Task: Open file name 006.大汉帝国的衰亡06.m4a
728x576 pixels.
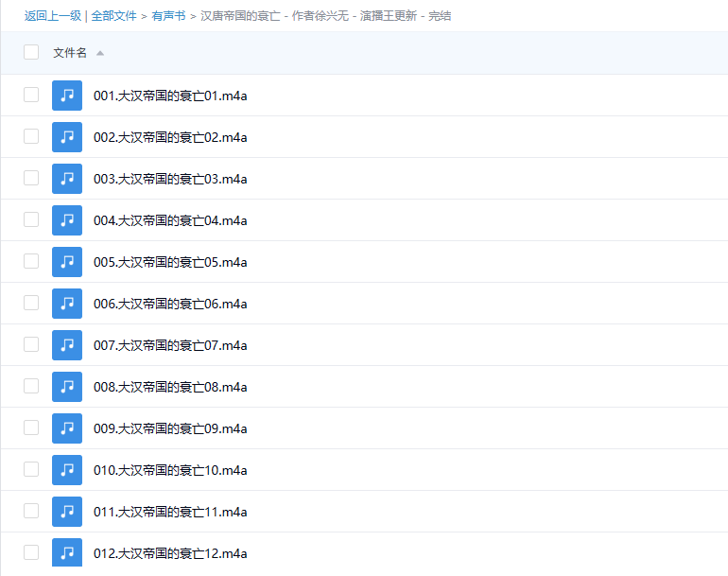Action: click(x=170, y=304)
